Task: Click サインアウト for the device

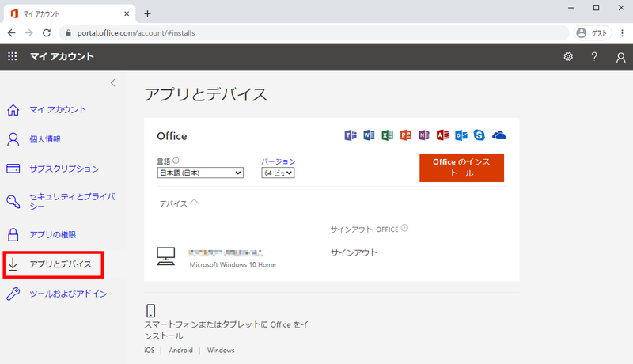Action: coord(354,253)
